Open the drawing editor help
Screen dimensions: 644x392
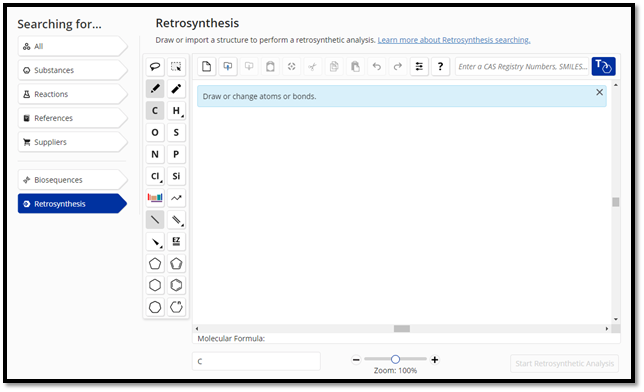click(x=440, y=67)
